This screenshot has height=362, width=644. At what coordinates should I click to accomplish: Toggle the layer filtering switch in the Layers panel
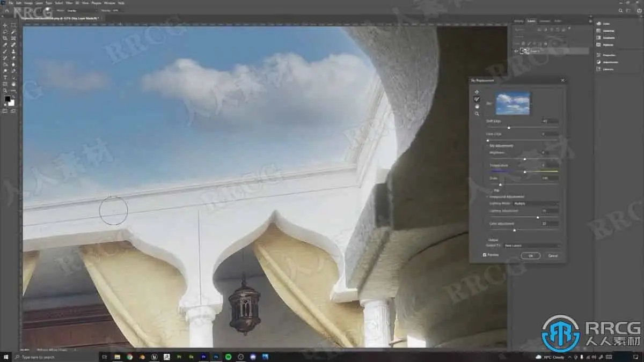(569, 28)
